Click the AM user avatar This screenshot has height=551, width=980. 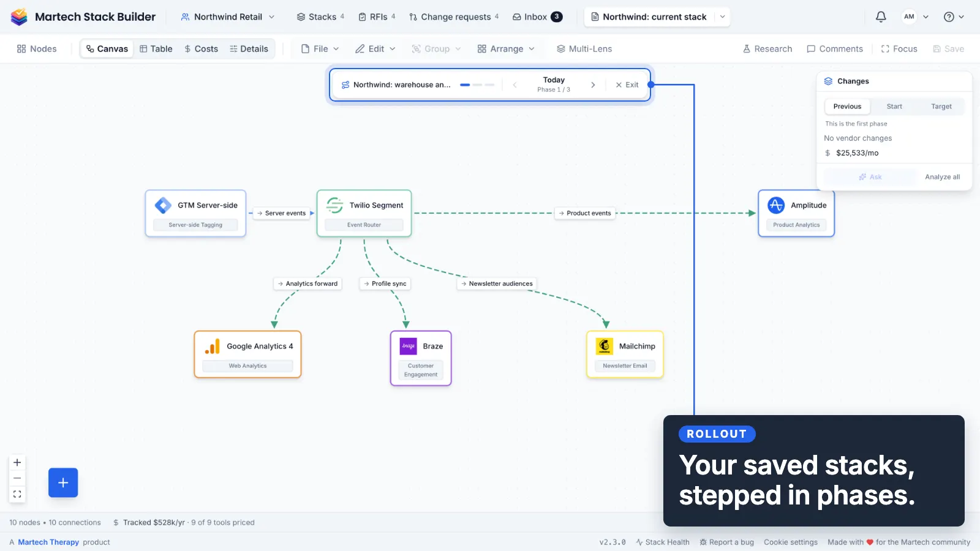[909, 17]
